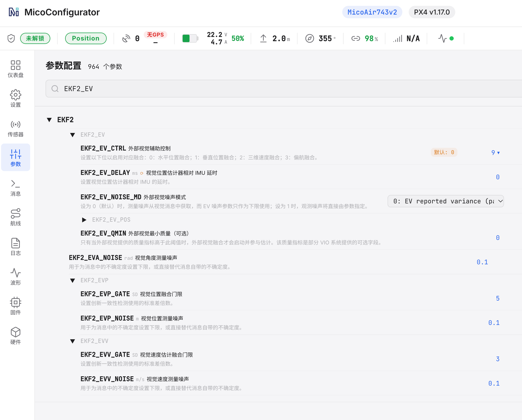Open the EKF2_EV_NOISE_MD mode dropdown
The height and width of the screenshot is (420, 522).
[x=445, y=201]
